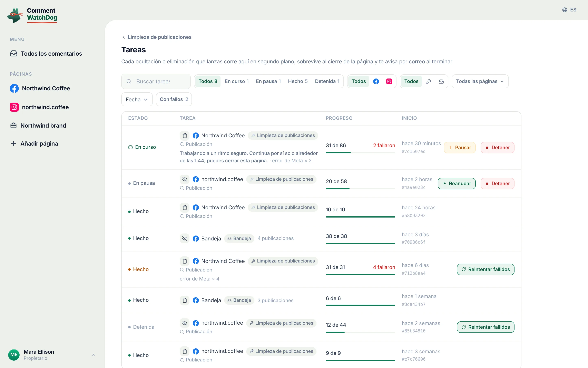588x368 pixels.
Task: Click the back chevron beside Limpieza de publicaciones
Action: pos(124,37)
